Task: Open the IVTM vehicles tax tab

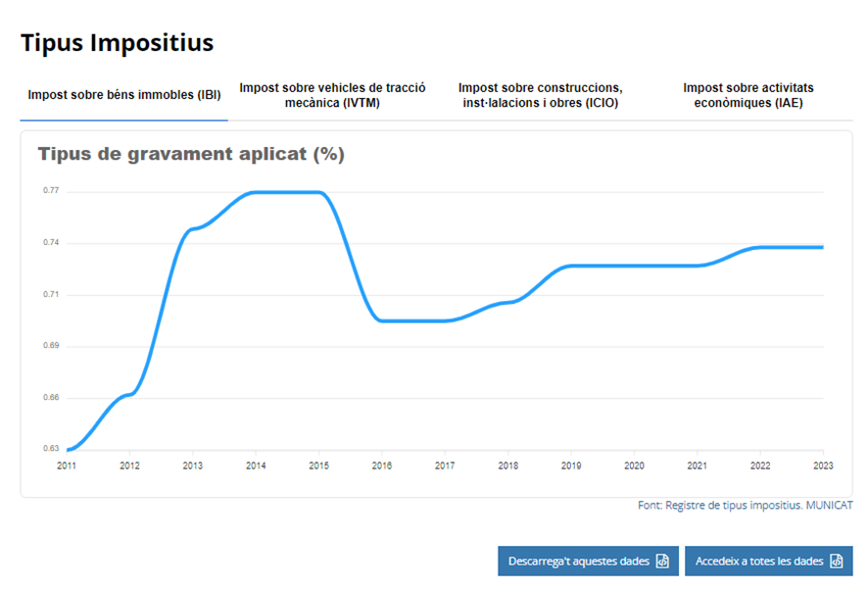Action: [332, 95]
